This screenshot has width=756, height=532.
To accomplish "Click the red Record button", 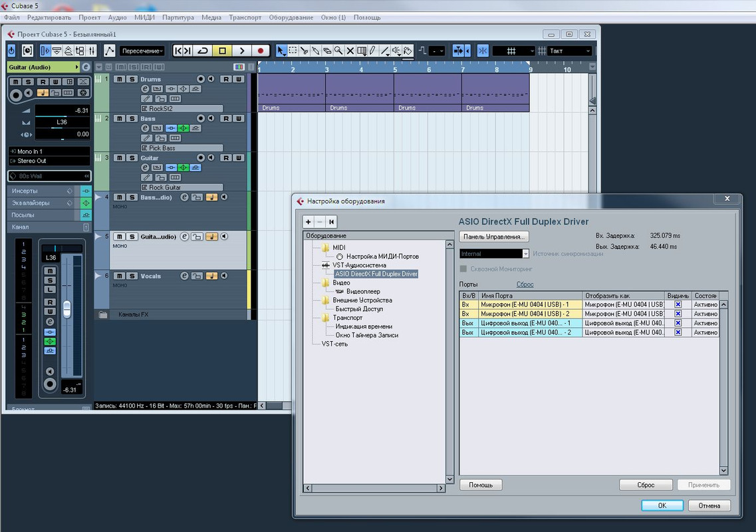I will click(x=261, y=51).
